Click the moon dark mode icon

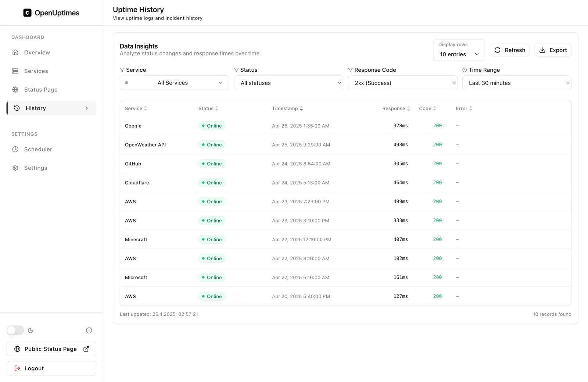point(31,331)
